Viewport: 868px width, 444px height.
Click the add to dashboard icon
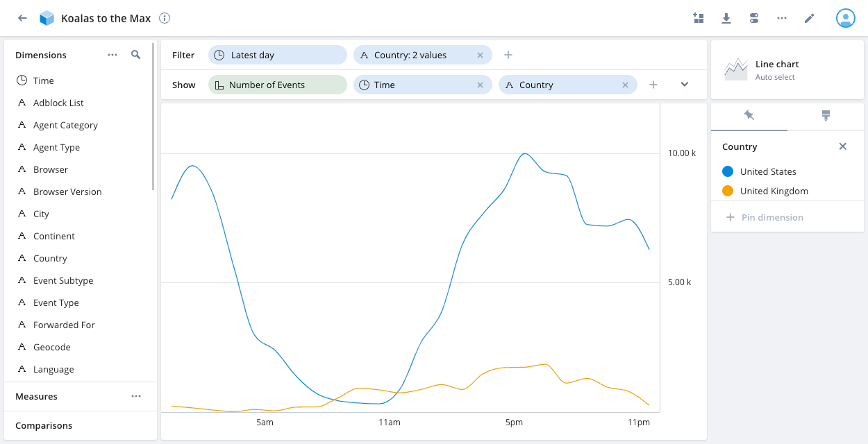tap(699, 19)
